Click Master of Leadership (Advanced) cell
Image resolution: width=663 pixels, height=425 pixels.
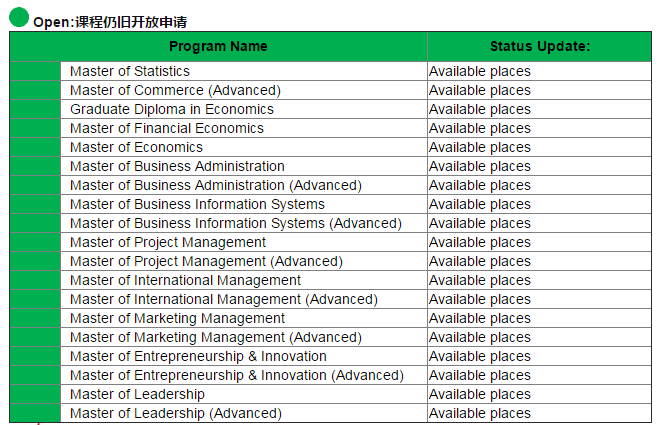tap(176, 413)
